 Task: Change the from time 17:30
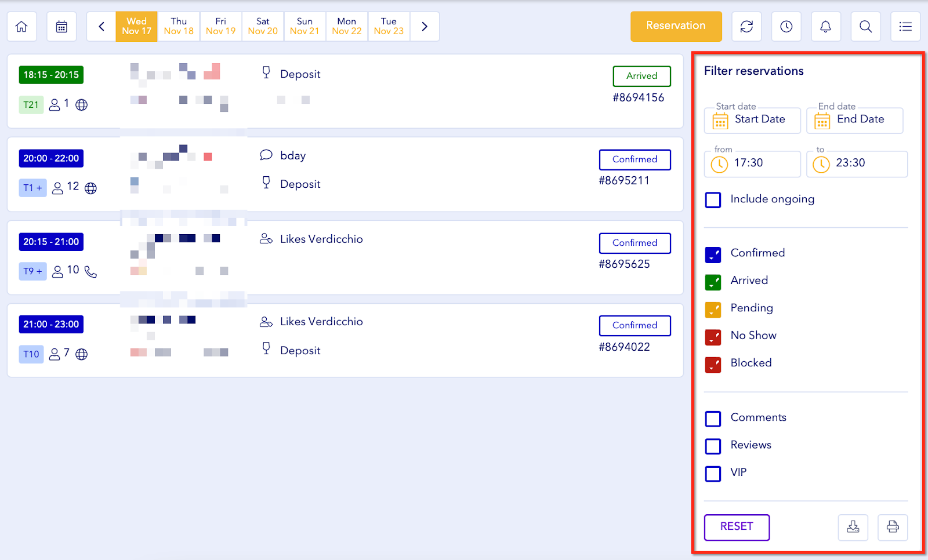coord(752,164)
